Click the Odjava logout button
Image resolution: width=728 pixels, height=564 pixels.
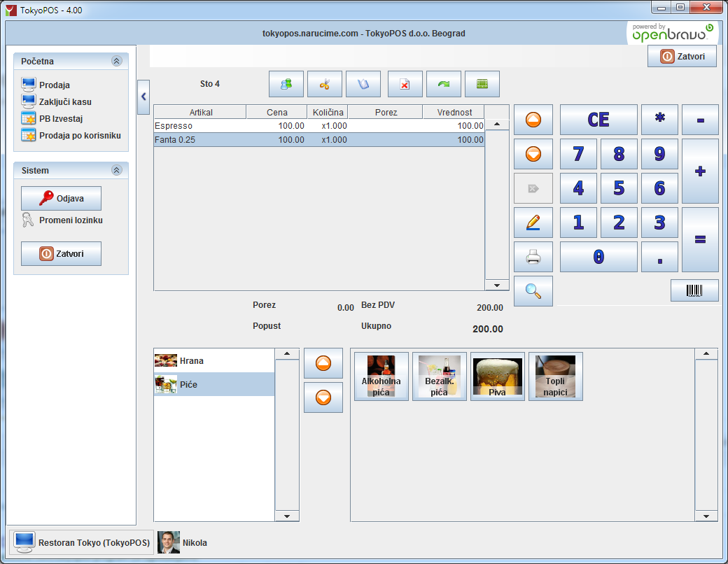coord(62,198)
